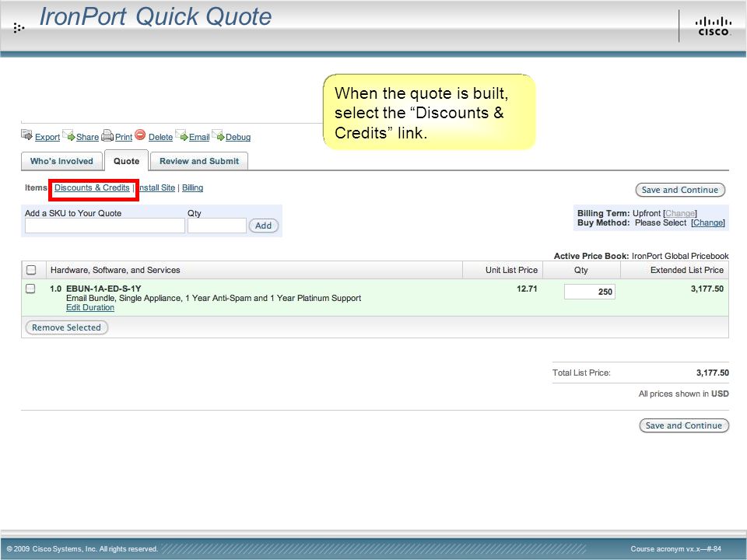Click the Print printer icon
The height and width of the screenshot is (560, 747).
pos(107,135)
